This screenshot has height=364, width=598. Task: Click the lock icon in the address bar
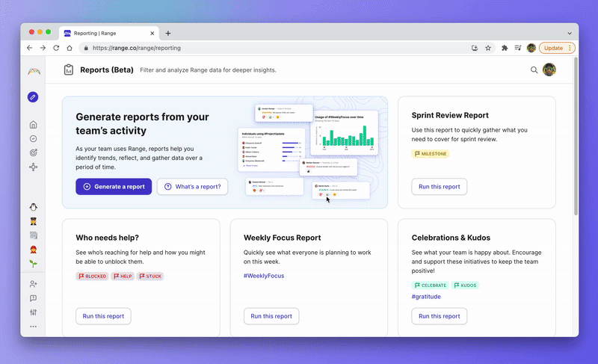click(x=86, y=48)
